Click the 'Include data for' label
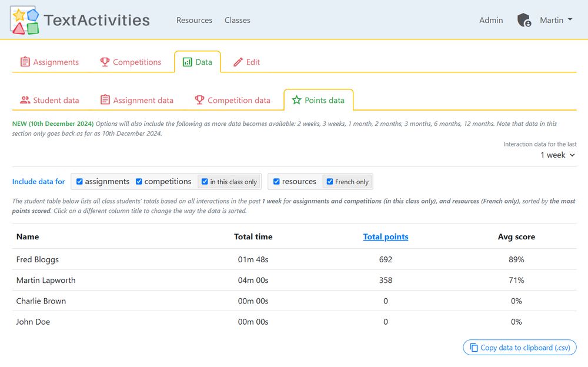The image size is (588, 367). pyautogui.click(x=38, y=182)
